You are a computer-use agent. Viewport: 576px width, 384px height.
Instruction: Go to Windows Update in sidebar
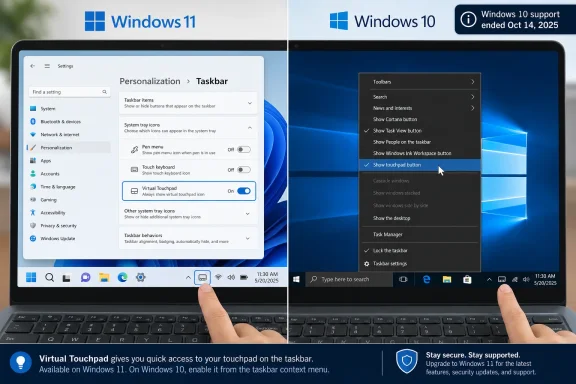tap(69, 238)
